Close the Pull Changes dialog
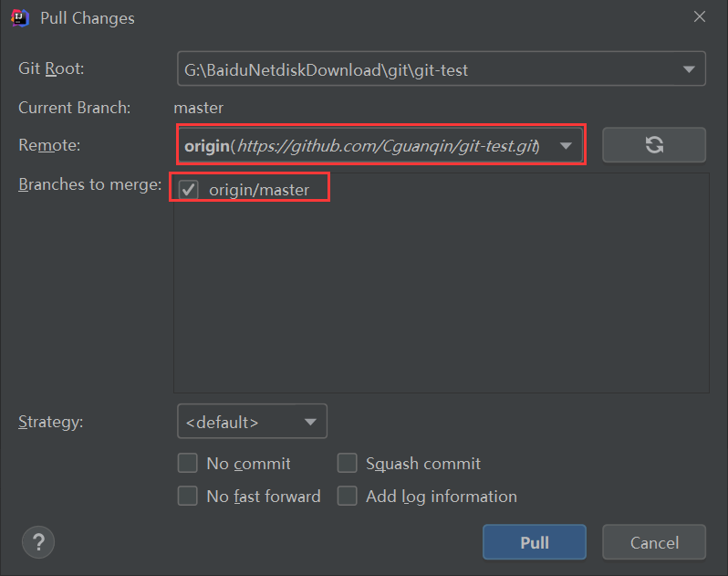728x576 pixels. tap(700, 17)
